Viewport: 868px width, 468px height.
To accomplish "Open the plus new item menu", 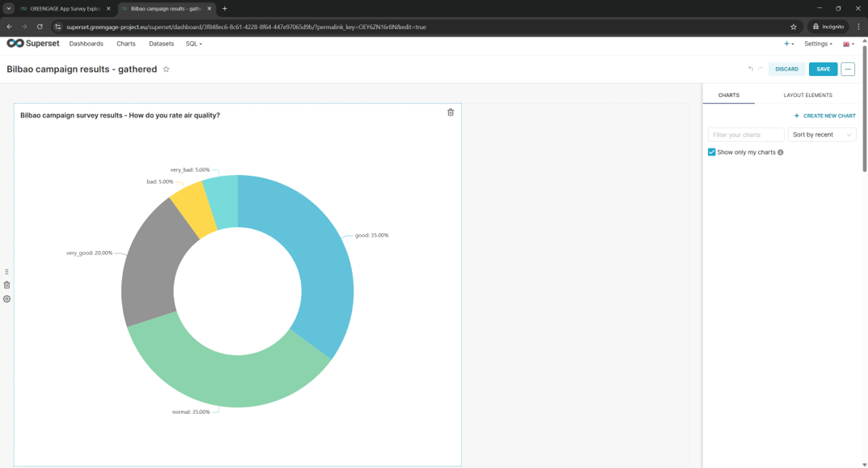I will pyautogui.click(x=789, y=44).
